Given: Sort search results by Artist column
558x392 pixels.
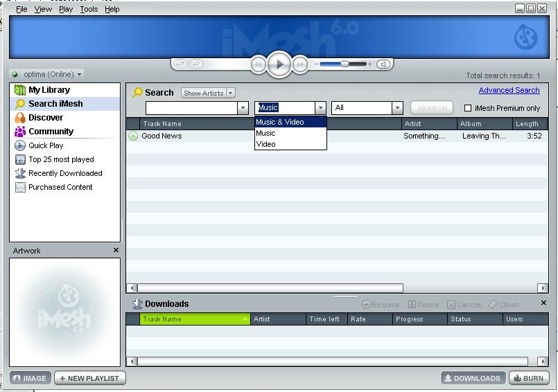Looking at the screenshot, I should point(429,124).
